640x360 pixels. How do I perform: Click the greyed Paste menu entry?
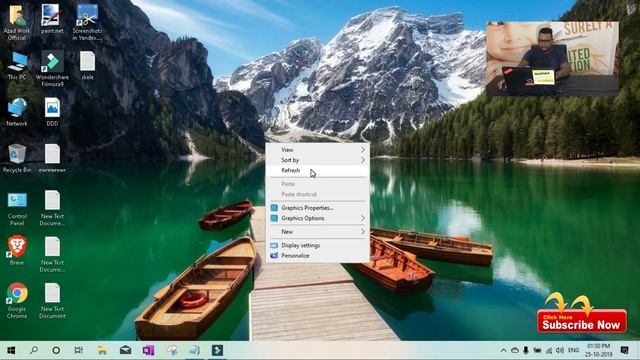tap(318, 184)
